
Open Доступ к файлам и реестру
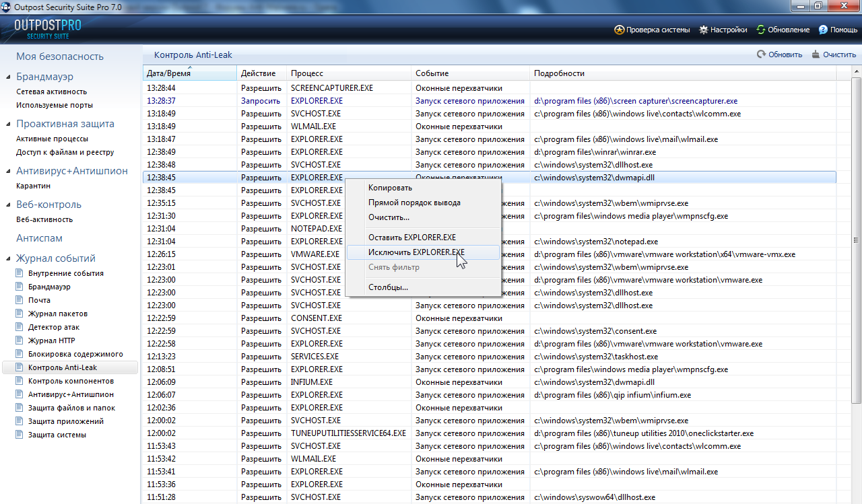click(x=65, y=152)
